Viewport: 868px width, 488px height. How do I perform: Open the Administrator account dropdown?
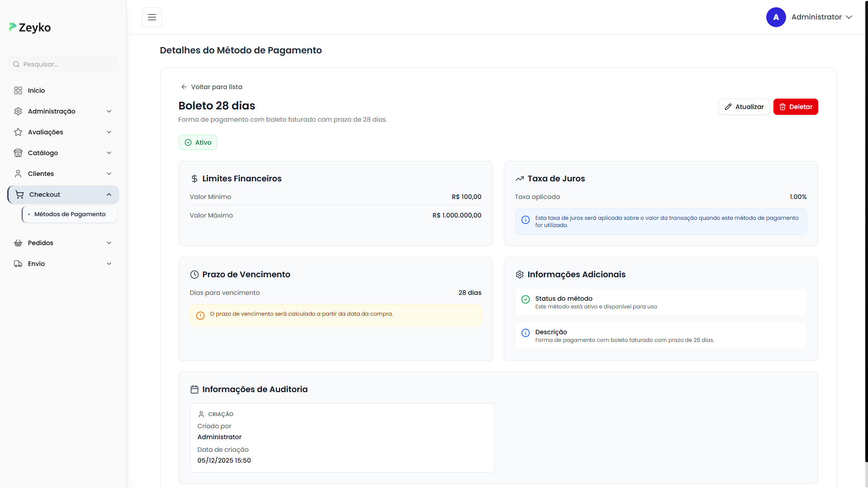[849, 17]
